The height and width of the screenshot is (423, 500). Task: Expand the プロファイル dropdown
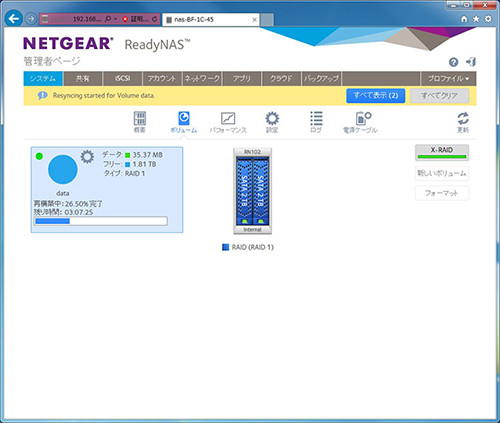coord(448,79)
